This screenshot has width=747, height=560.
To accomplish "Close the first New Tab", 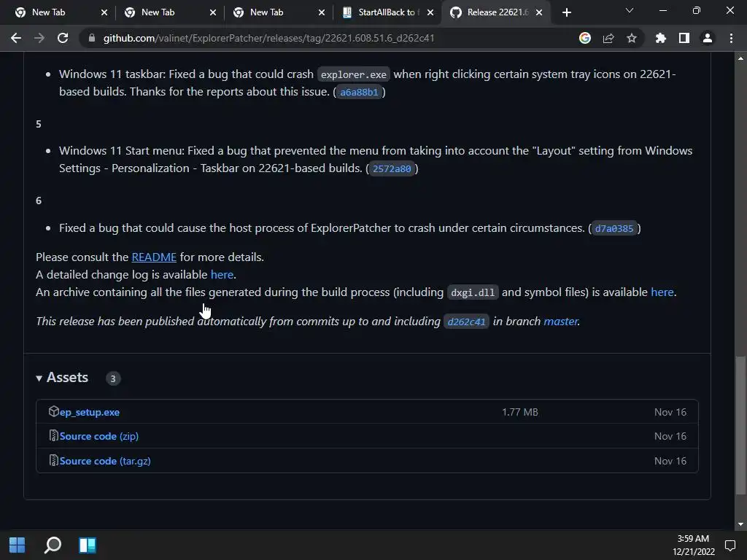I will click(x=104, y=13).
